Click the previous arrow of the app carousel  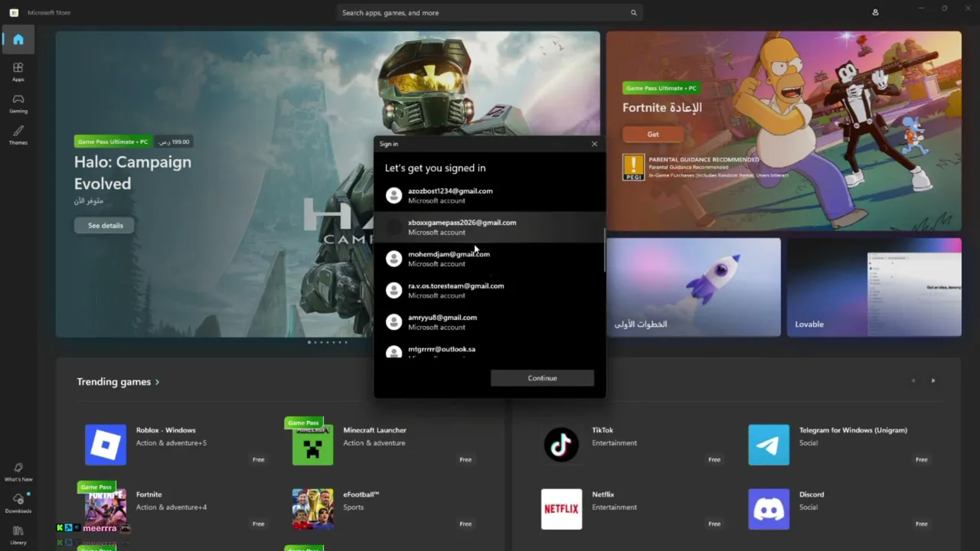click(x=913, y=380)
